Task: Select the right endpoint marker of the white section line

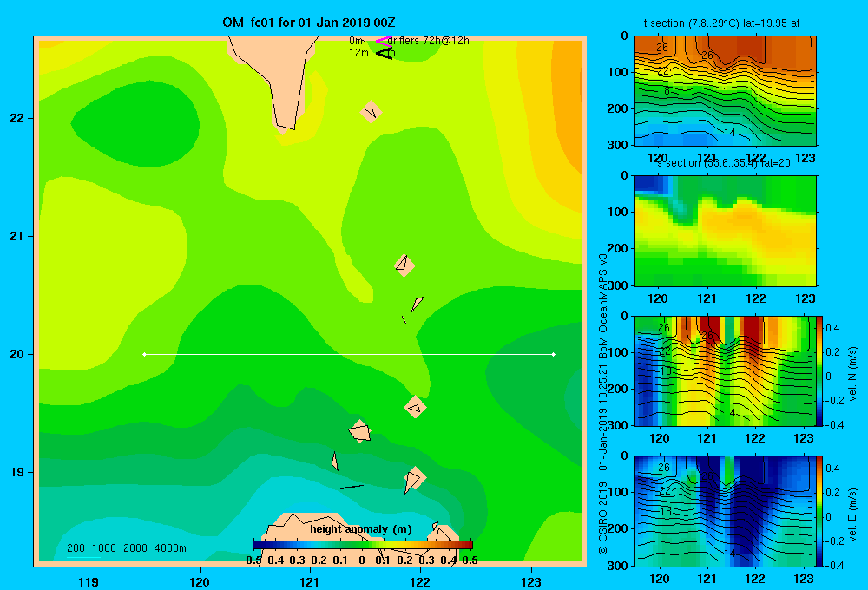Action: (554, 354)
